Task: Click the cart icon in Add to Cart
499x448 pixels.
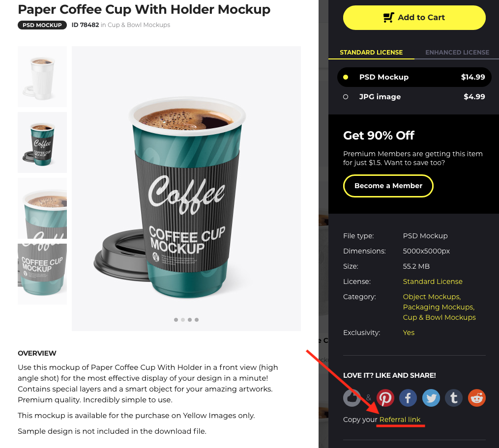Action: pyautogui.click(x=388, y=18)
